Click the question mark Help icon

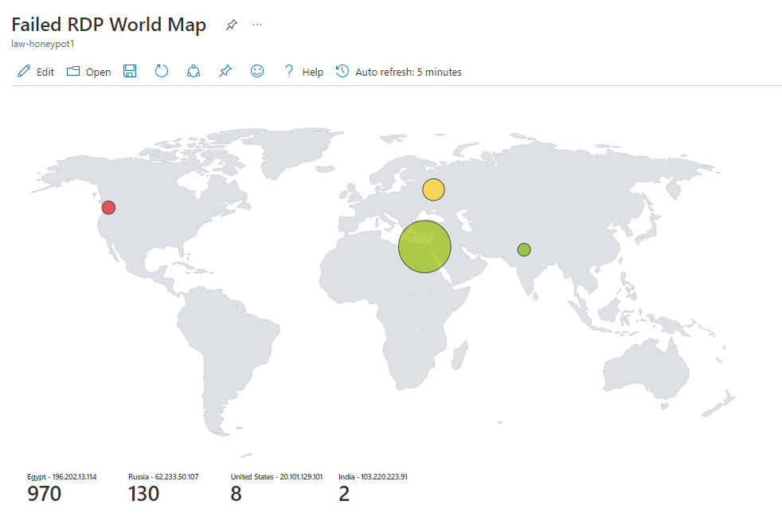(x=288, y=71)
